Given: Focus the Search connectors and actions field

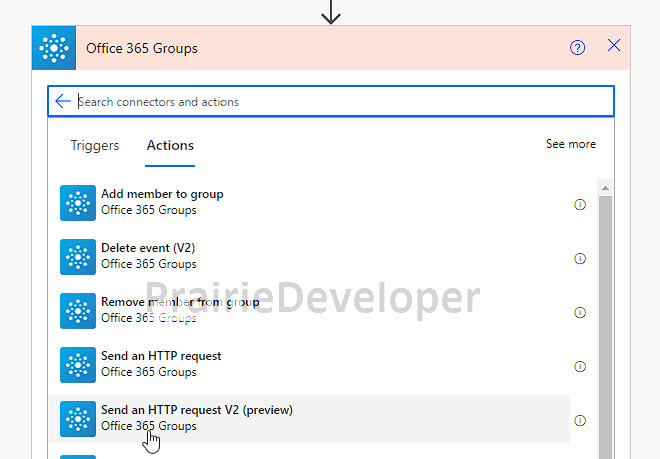Looking at the screenshot, I should (x=331, y=101).
